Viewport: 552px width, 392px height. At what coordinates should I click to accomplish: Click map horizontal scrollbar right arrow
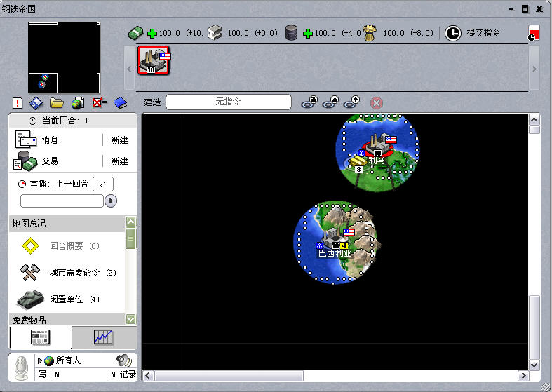(523, 376)
